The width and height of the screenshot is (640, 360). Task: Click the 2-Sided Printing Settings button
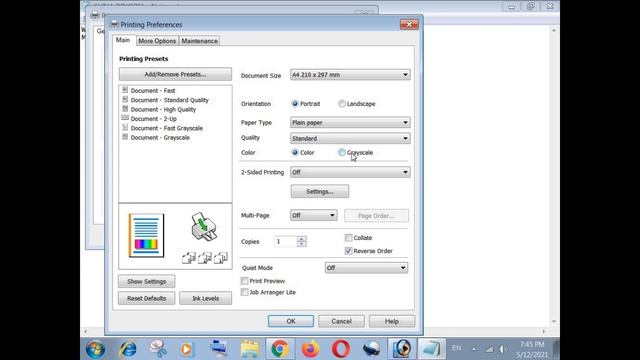tap(320, 191)
